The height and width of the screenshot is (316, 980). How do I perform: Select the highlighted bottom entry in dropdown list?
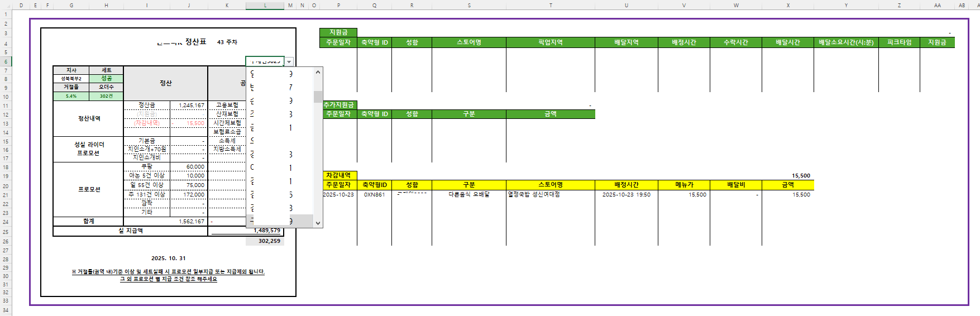(x=279, y=222)
